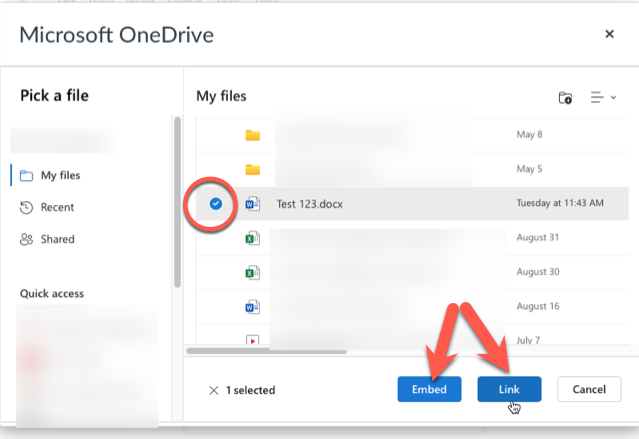Open the view options dropdown
This screenshot has width=639, height=439.
tap(603, 97)
